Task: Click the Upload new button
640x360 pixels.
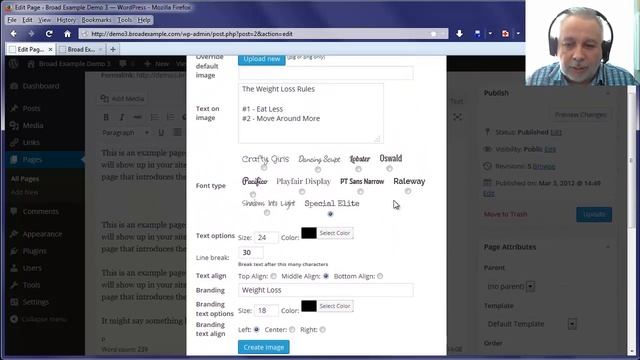Action: 262,60
